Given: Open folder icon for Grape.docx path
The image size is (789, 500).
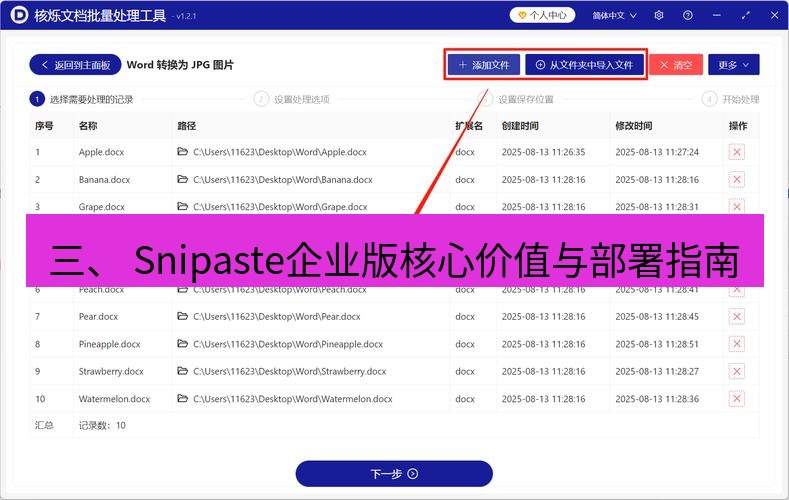Looking at the screenshot, I should [183, 206].
